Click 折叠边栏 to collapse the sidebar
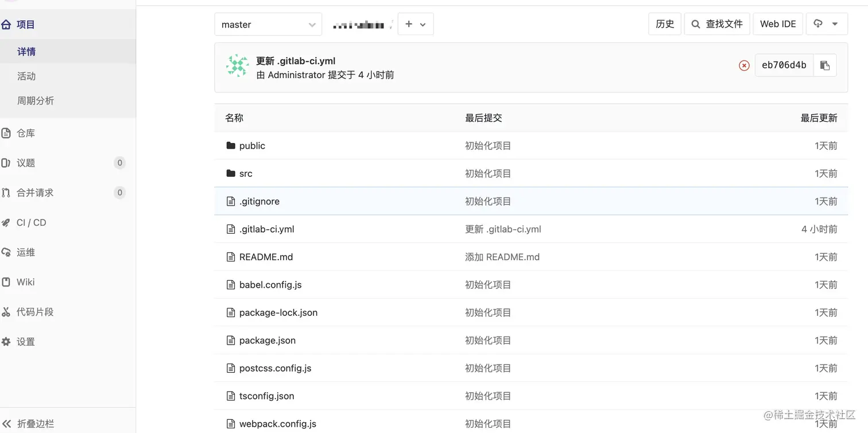Viewport: 868px width, 433px height. click(36, 424)
